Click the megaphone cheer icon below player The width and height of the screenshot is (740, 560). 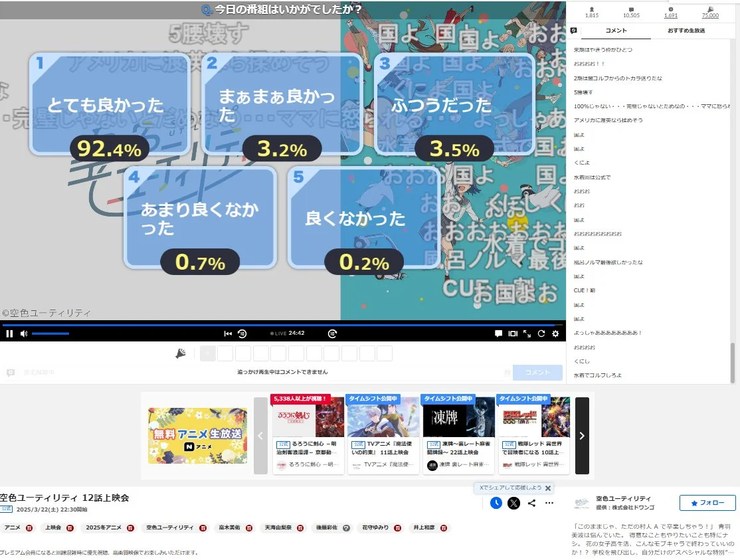click(x=180, y=353)
